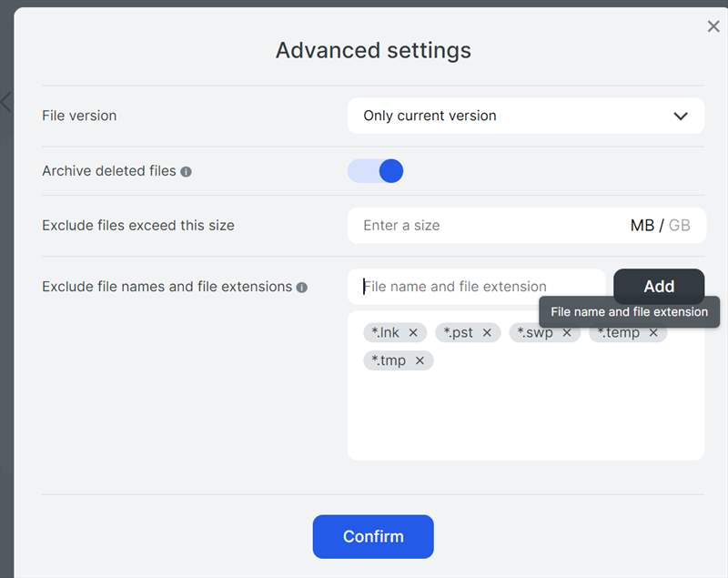Open the File version dropdown
Viewport: 728px width, 578px height.
[526, 116]
